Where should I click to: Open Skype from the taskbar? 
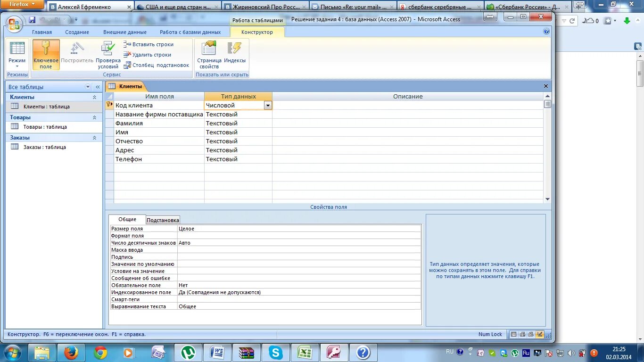coord(275,353)
